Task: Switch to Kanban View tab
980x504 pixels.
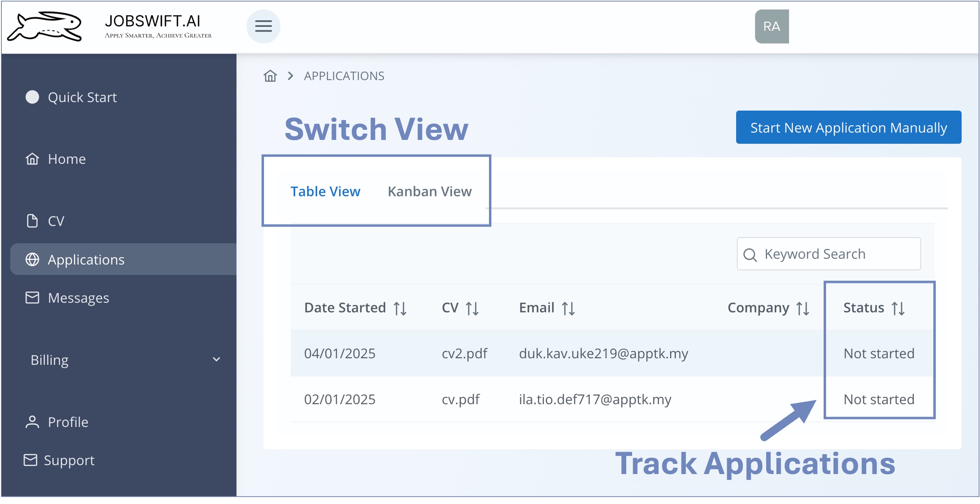Action: (429, 191)
